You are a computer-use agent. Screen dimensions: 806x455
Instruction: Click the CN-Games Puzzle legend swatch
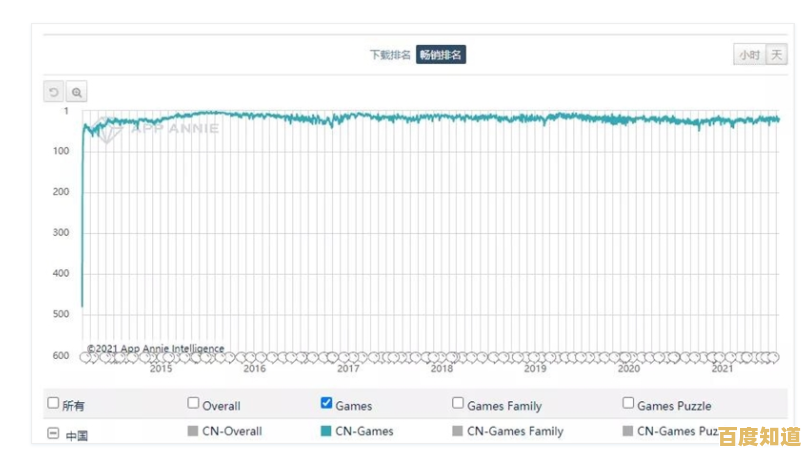(629, 431)
